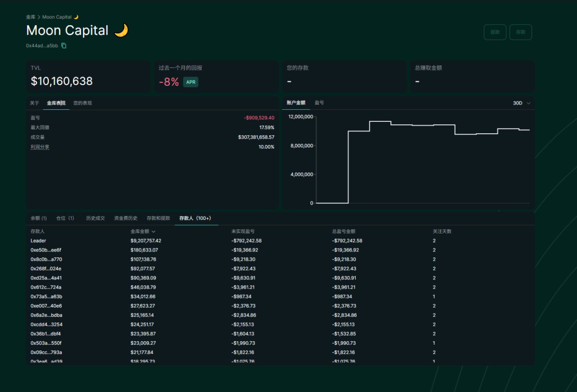
Task: Switch to the 存款和提款 tab
Action: point(158,218)
